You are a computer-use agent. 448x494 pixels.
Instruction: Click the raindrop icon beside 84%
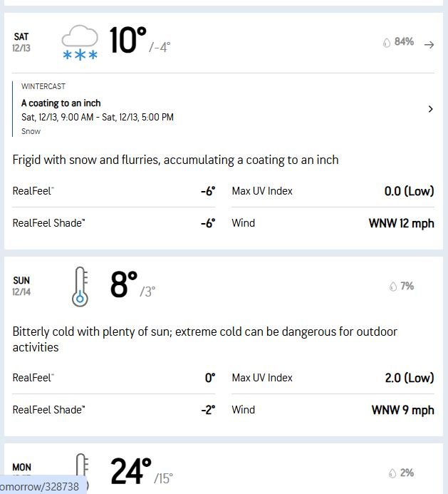click(387, 43)
